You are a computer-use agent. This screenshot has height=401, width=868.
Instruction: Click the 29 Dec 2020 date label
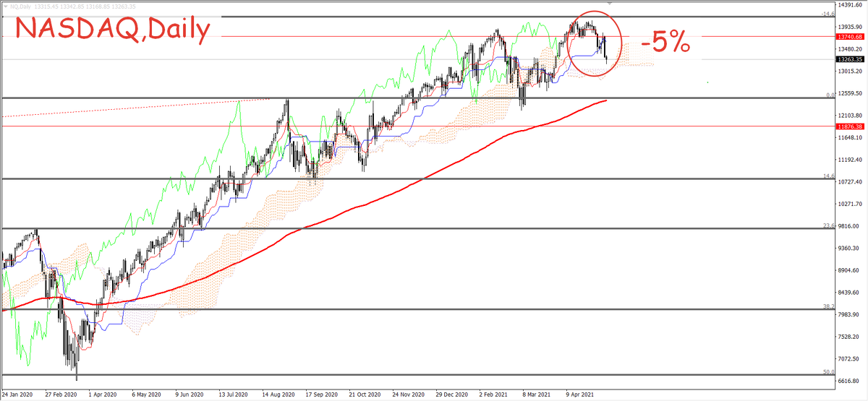coord(451,395)
